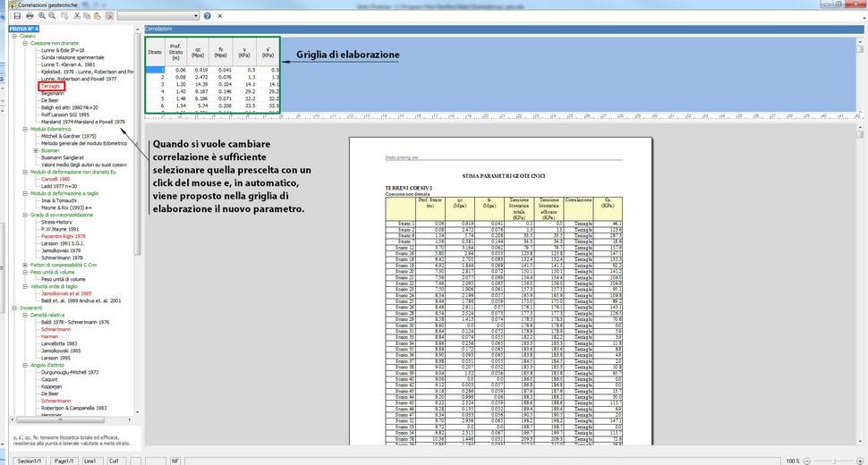The width and height of the screenshot is (868, 465).
Task: Click the zoom slider in status bar
Action: 833,461
